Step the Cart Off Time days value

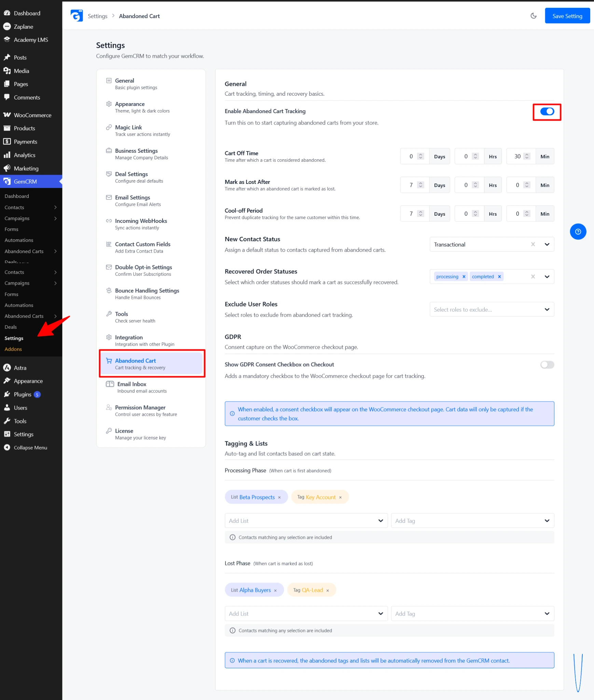point(420,156)
